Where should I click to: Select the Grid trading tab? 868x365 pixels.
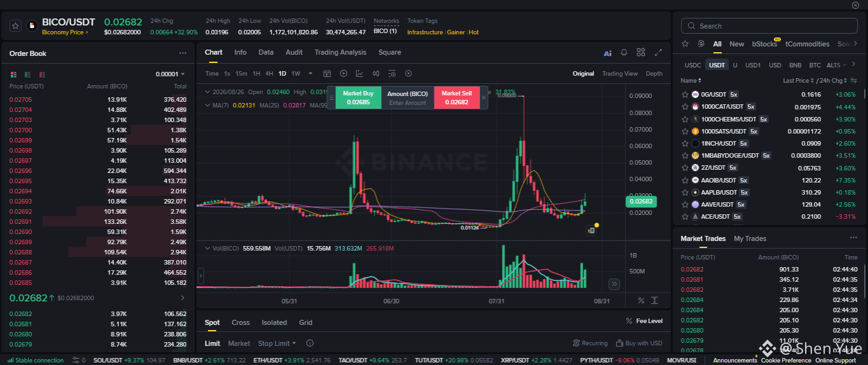pyautogui.click(x=306, y=322)
